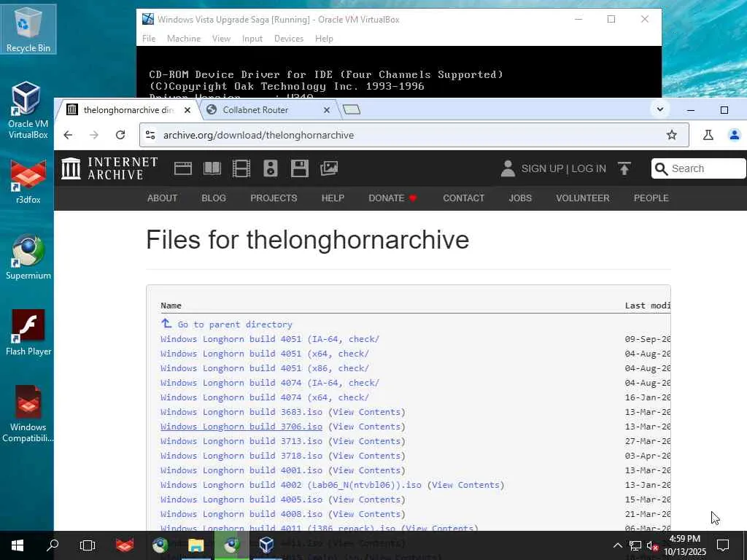Open Devices menu in VirtualBox window

pos(289,39)
